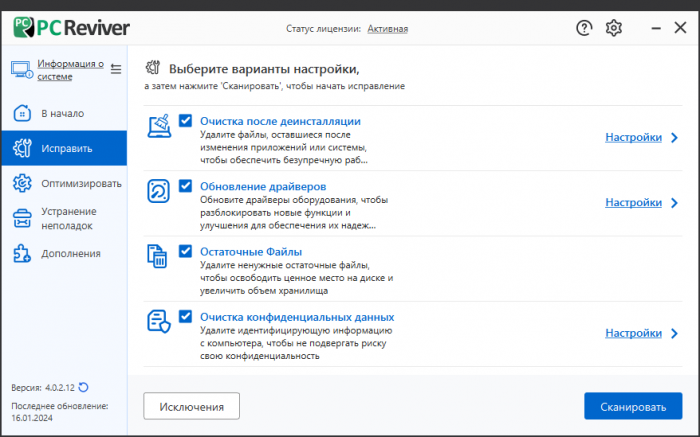Screen dimensions: 700x437
Task: Click the system information monitor icon
Action: point(21,70)
